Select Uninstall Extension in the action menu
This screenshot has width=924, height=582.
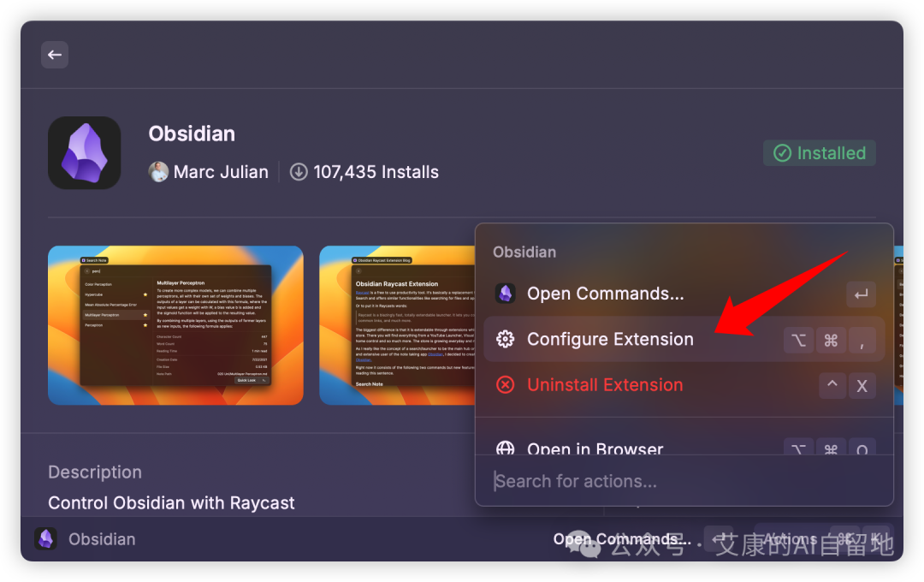coord(684,385)
